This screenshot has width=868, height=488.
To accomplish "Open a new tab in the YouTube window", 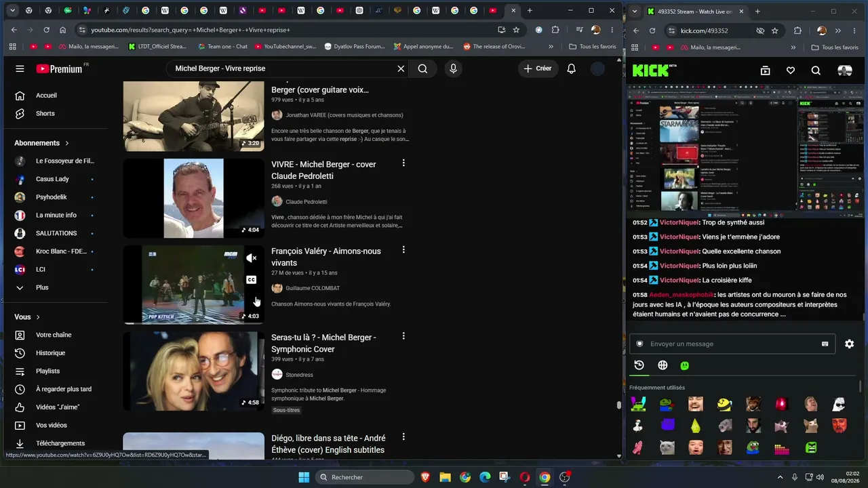I will click(530, 11).
